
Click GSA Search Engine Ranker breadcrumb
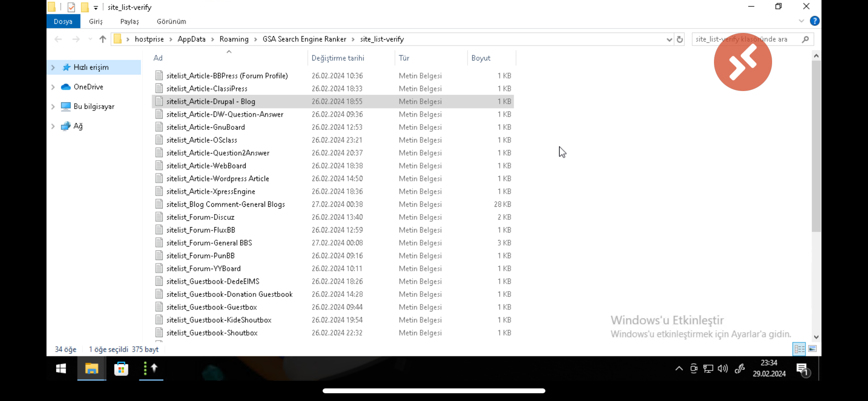pyautogui.click(x=304, y=39)
